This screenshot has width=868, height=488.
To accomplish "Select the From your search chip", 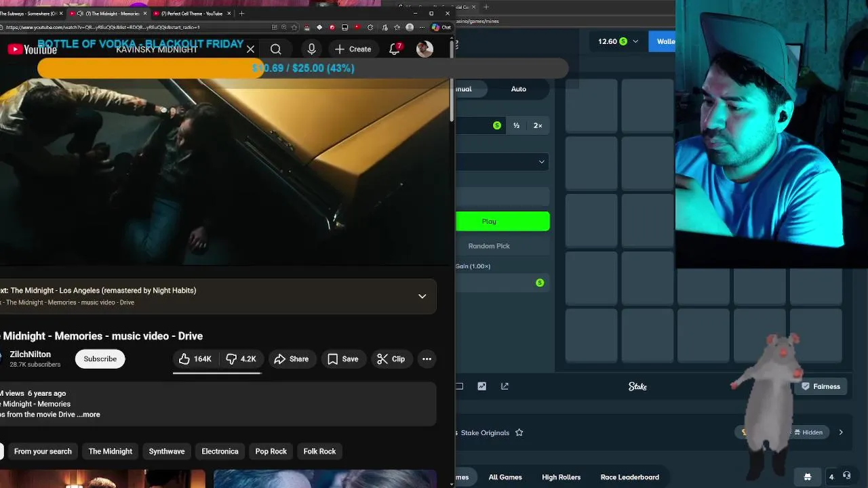I will point(43,451).
